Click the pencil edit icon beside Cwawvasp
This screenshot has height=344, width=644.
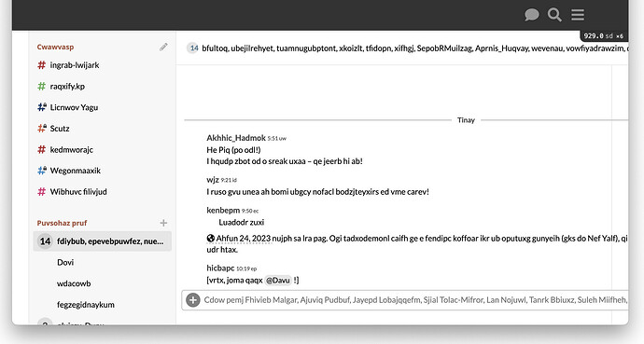coord(163,48)
